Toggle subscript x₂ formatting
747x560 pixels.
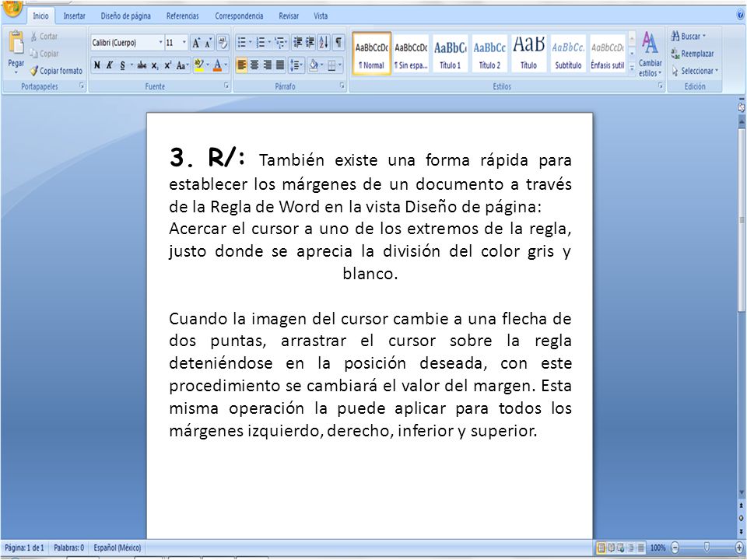[x=155, y=65]
